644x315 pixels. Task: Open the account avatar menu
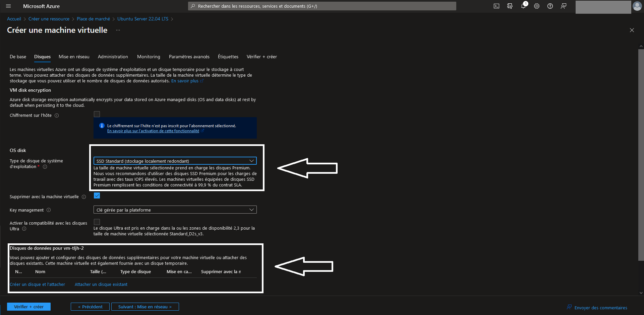(637, 6)
